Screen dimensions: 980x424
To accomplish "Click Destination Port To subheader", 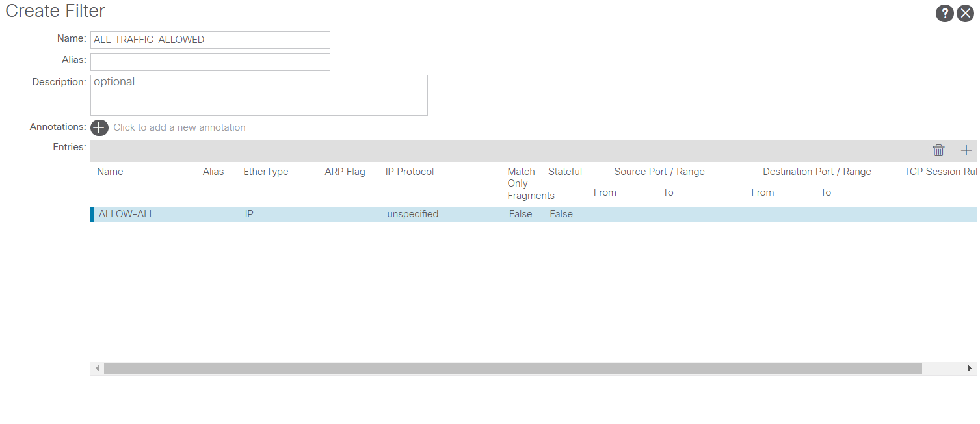I will coord(826,192).
